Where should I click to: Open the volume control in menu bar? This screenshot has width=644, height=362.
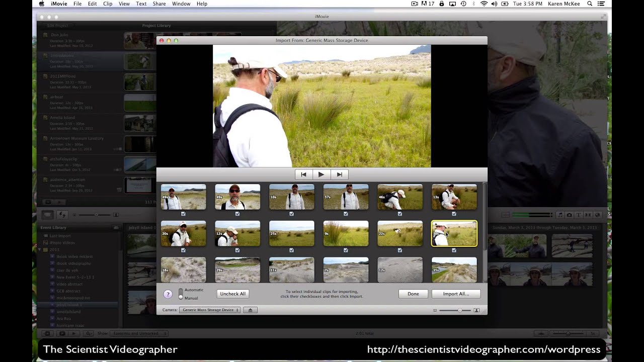pyautogui.click(x=494, y=4)
